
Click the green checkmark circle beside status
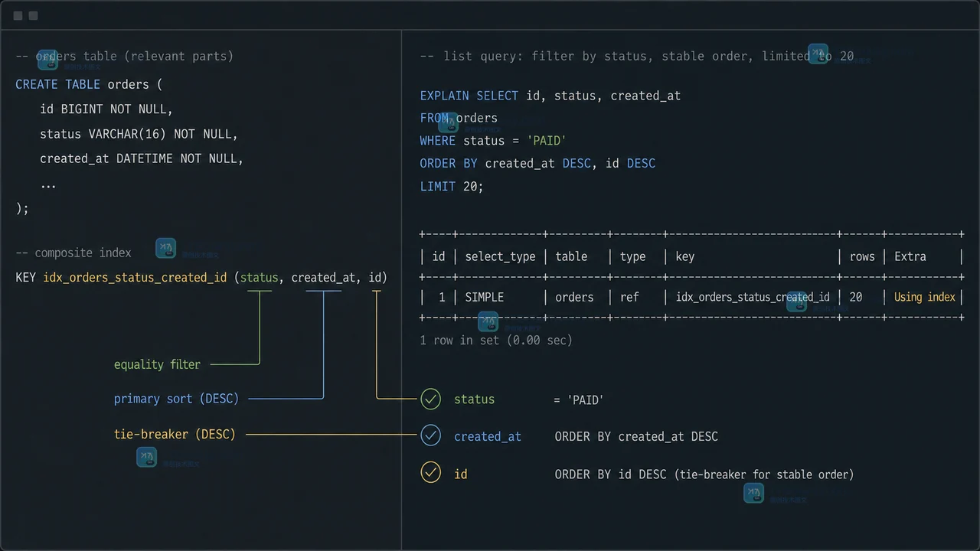coord(431,399)
